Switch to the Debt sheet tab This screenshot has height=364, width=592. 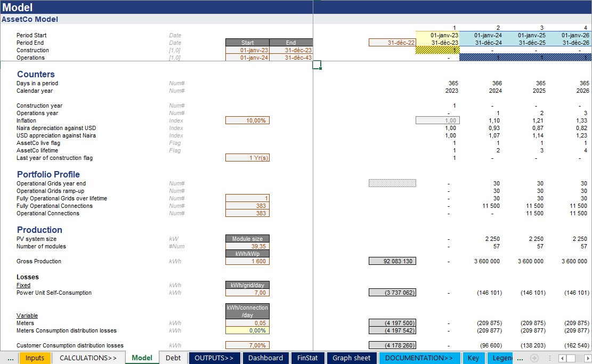pos(173,358)
